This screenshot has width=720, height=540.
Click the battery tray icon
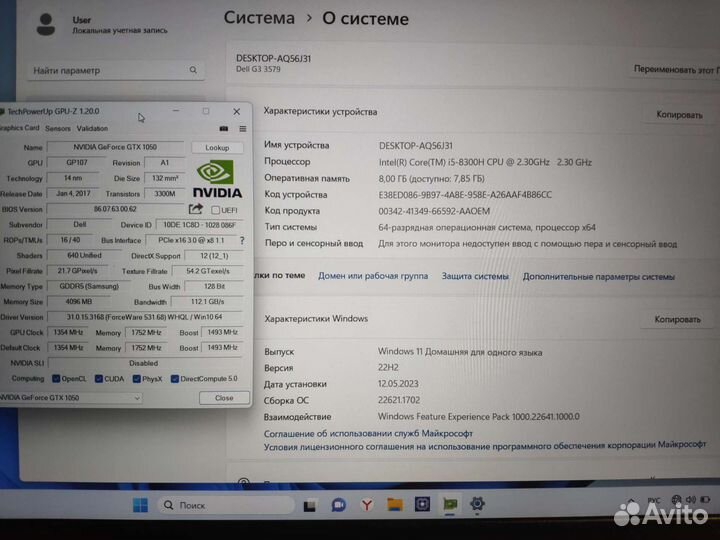(705, 499)
